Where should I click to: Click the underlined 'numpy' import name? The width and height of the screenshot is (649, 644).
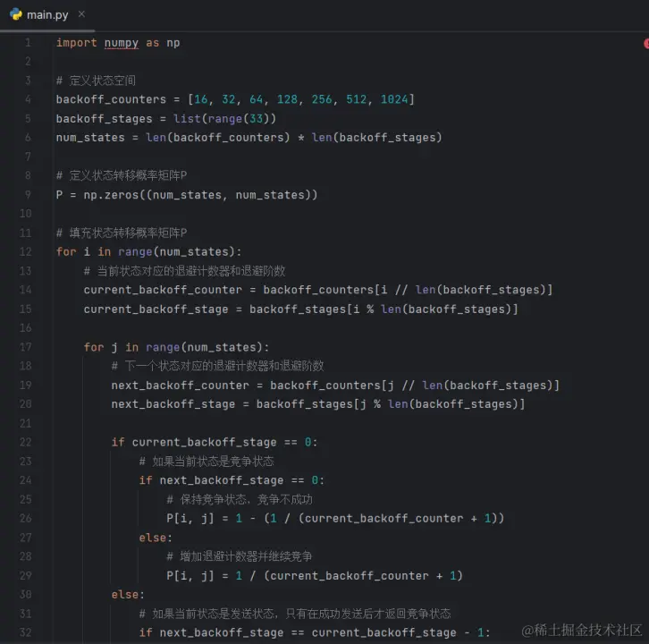[x=121, y=43]
